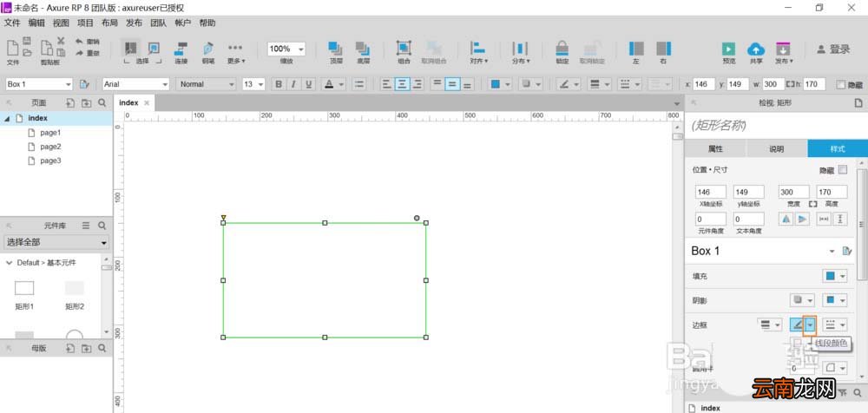Switch to the 属性 tab

715,149
